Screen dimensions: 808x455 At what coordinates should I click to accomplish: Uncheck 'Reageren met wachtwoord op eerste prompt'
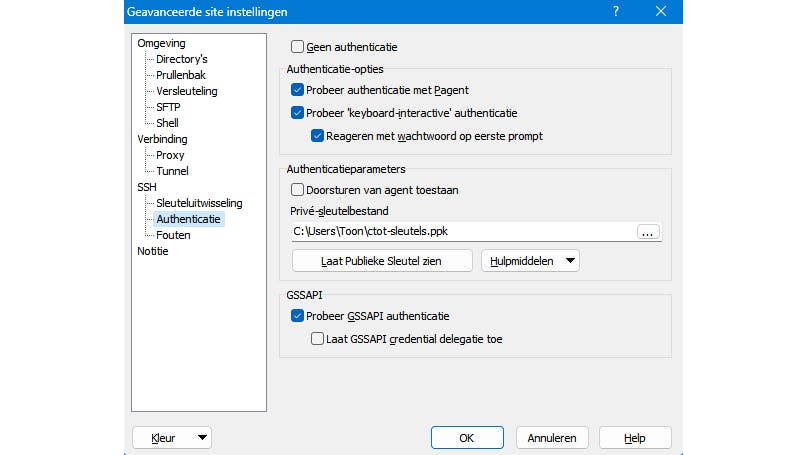(317, 136)
